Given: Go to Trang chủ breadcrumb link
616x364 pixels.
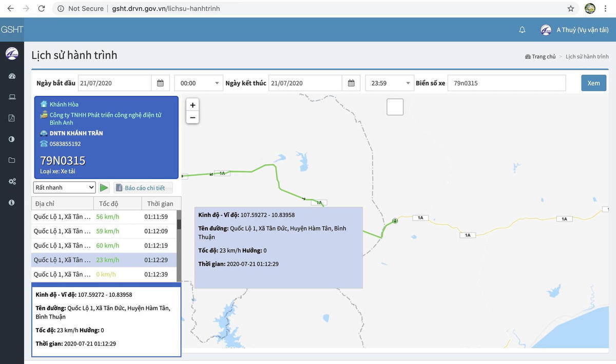Looking at the screenshot, I should (x=543, y=56).
